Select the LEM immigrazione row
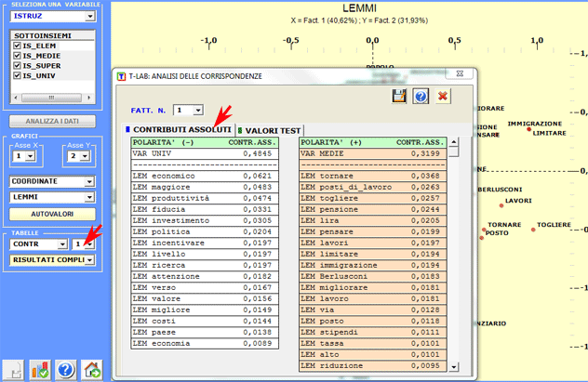 pyautogui.click(x=373, y=265)
